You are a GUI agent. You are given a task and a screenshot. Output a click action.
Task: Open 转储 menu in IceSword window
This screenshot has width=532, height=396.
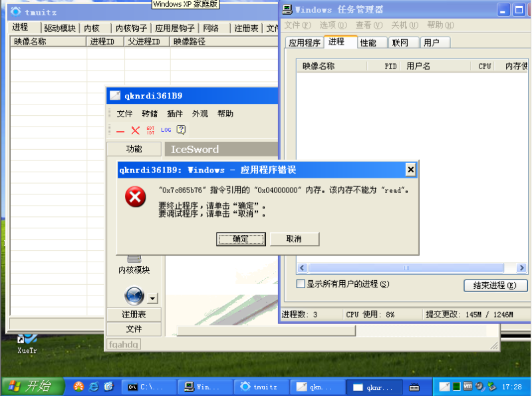[150, 113]
